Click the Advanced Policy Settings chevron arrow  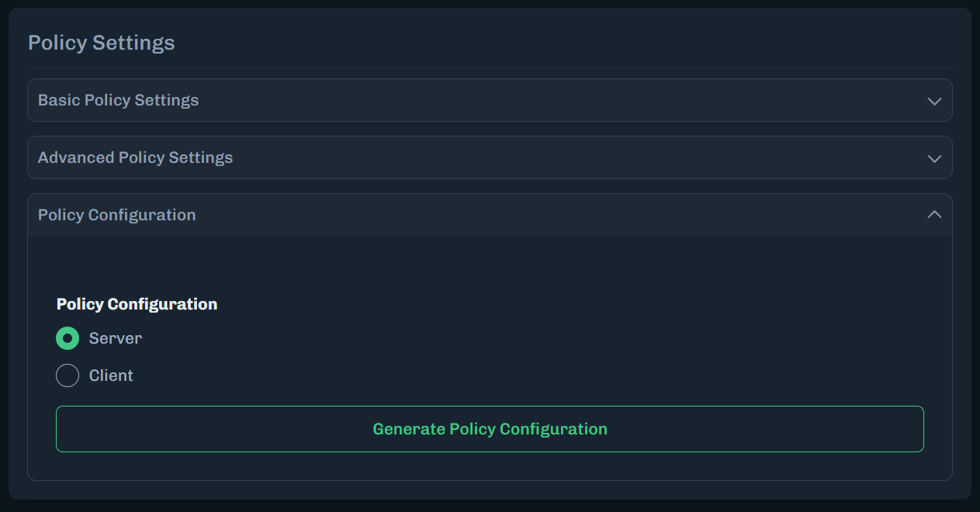click(934, 158)
